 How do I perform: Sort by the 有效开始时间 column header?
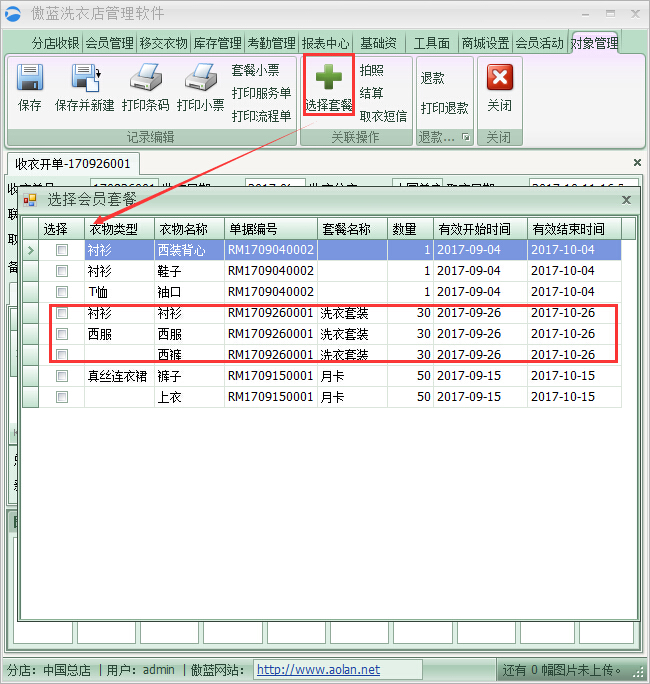click(x=479, y=229)
